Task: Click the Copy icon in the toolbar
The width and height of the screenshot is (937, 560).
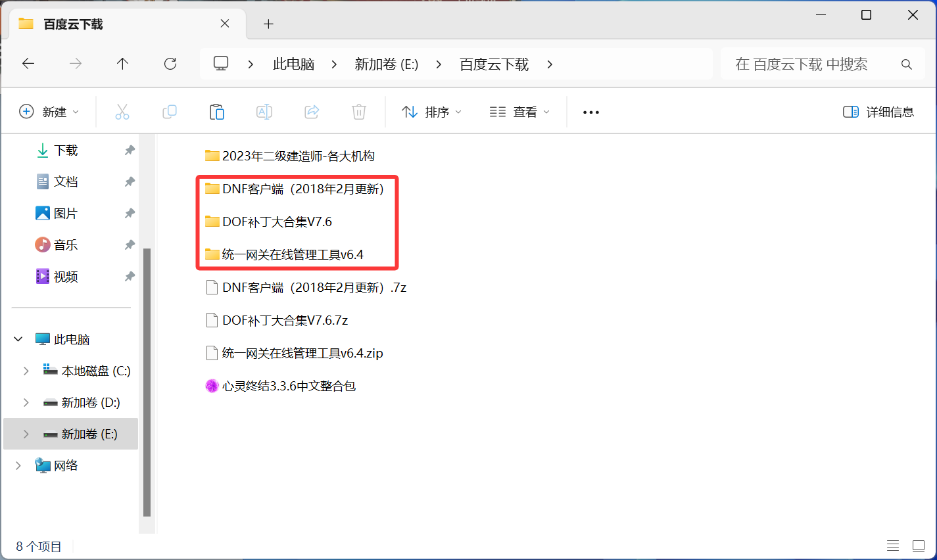Action: pyautogui.click(x=170, y=111)
